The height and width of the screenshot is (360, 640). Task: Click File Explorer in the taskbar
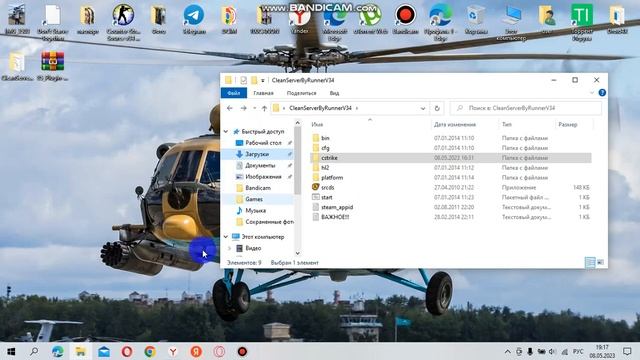coord(80,351)
